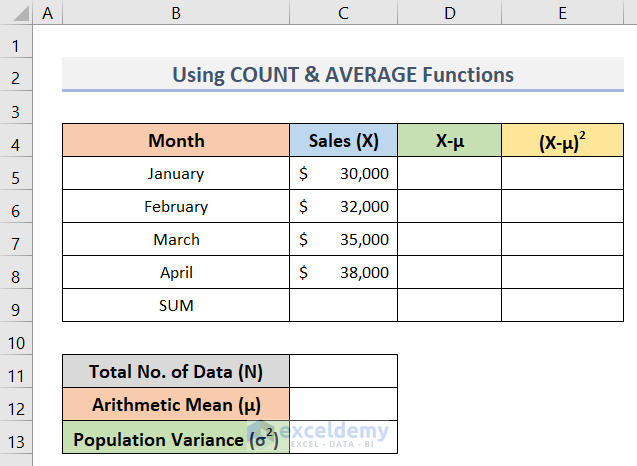Viewport: 637px width, 466px height.
Task: Select row 13 header
Action: tap(16, 438)
